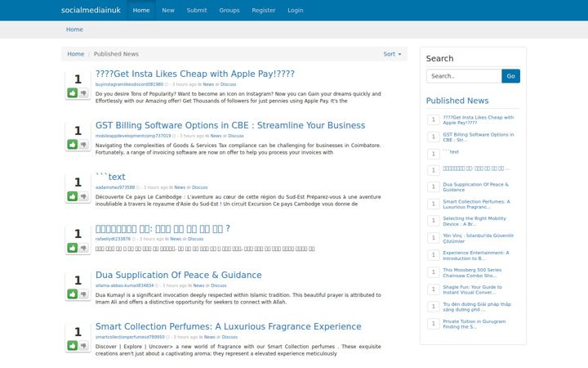Open sidebar link Yön Vinç İstanbul'da Güvenilir
This screenshot has height=368, width=588.
point(478,239)
